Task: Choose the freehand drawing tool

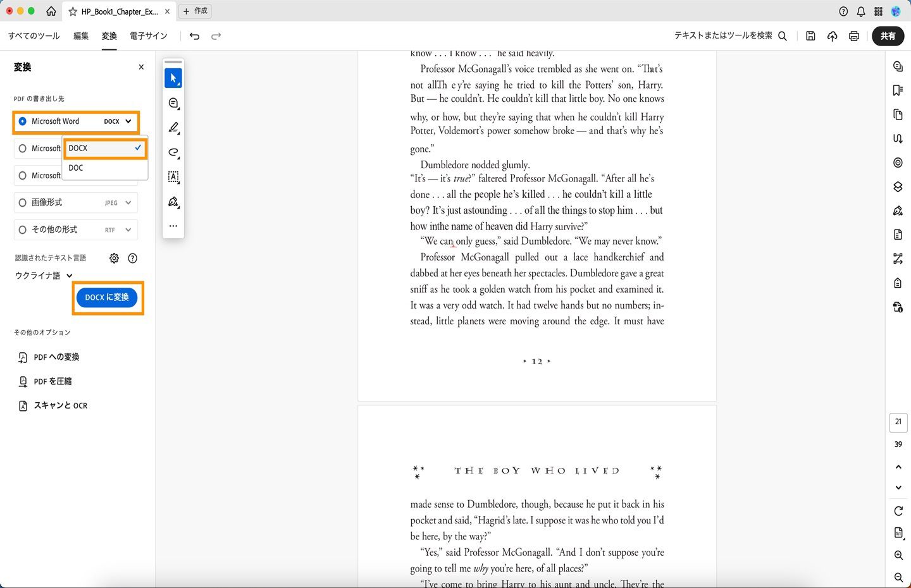Action: [173, 152]
